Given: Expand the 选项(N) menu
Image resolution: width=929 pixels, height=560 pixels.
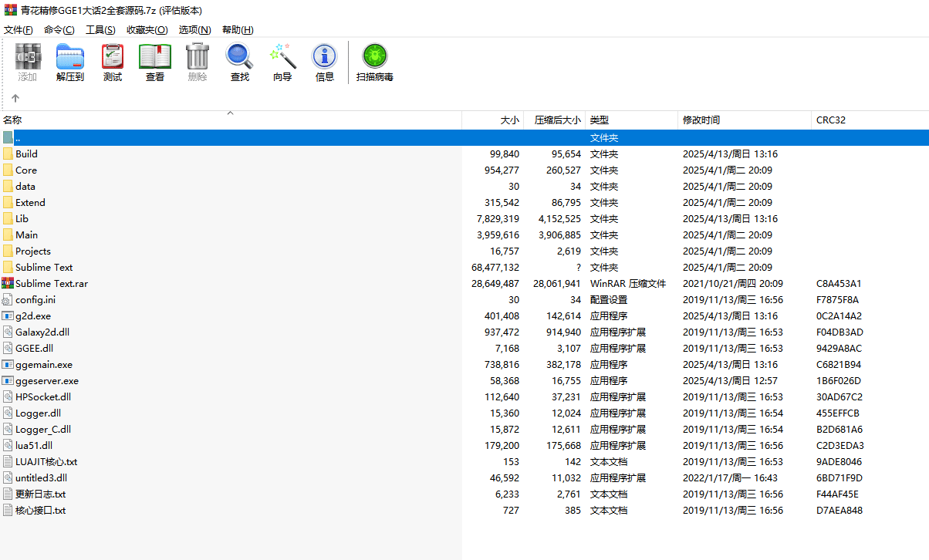Looking at the screenshot, I should click(194, 30).
